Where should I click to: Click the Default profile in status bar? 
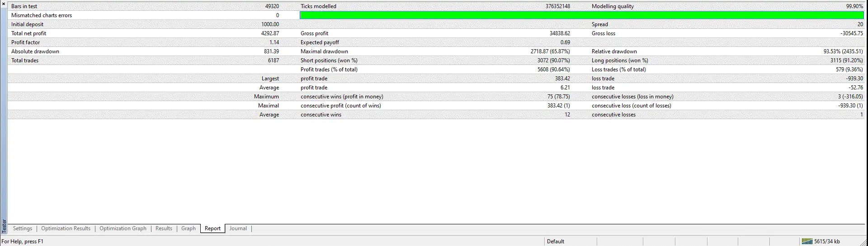(x=556, y=241)
